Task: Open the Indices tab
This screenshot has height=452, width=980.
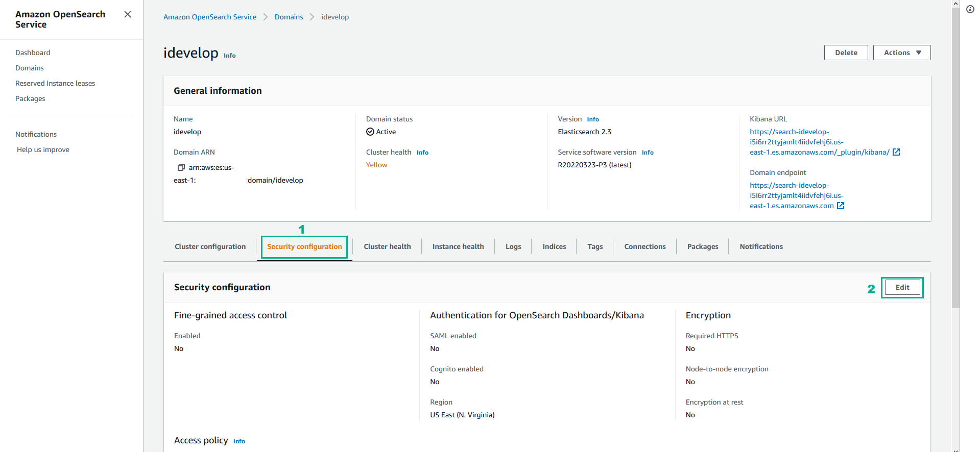Action: [x=554, y=246]
